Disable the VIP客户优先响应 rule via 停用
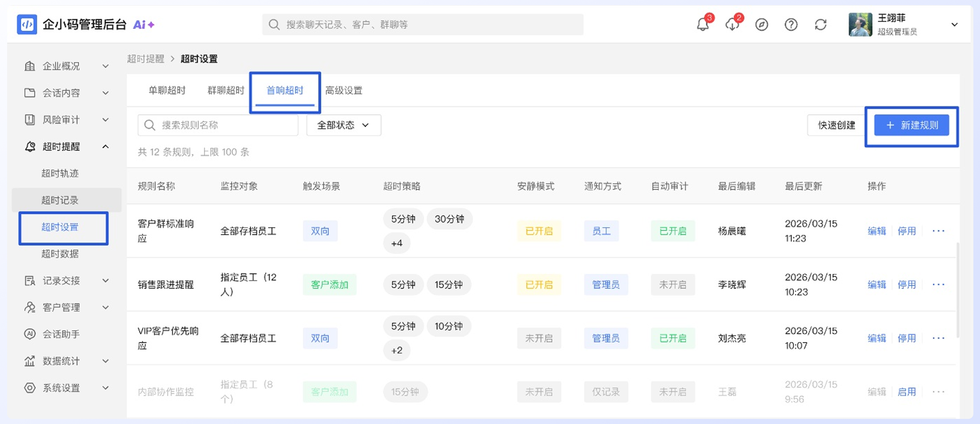 (906, 338)
